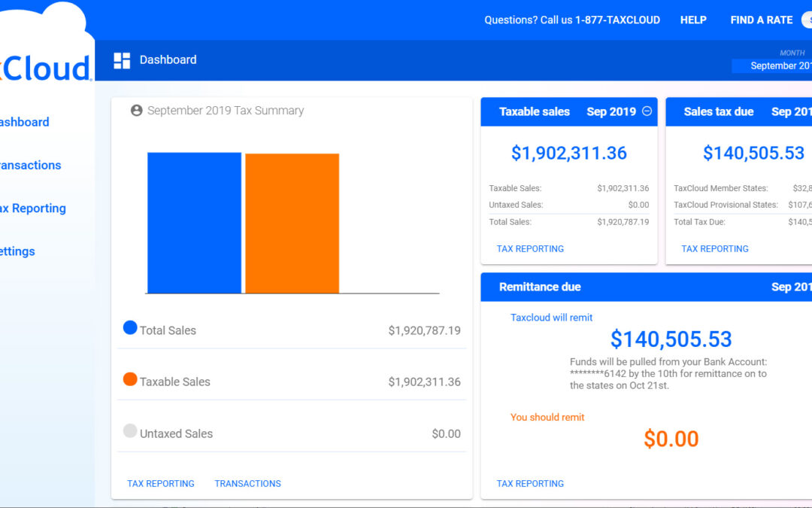Go to Dashboard in the sidebar
Image resolution: width=812 pixels, height=508 pixels.
(24, 123)
